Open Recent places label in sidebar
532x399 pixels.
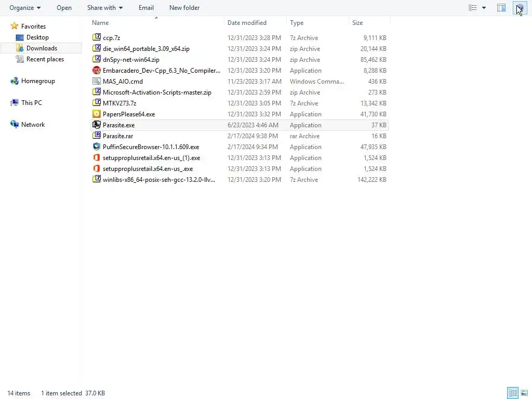coord(45,59)
